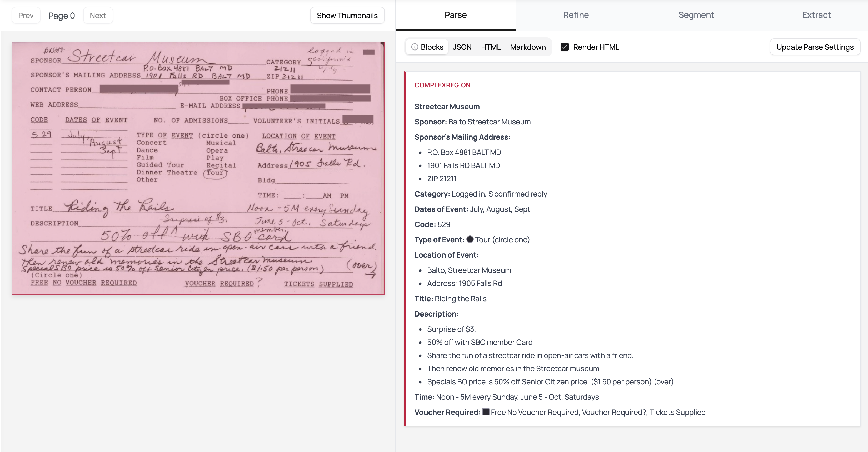The height and width of the screenshot is (452, 868).
Task: Select the COMPLEXREGION block label
Action: pyautogui.click(x=442, y=85)
